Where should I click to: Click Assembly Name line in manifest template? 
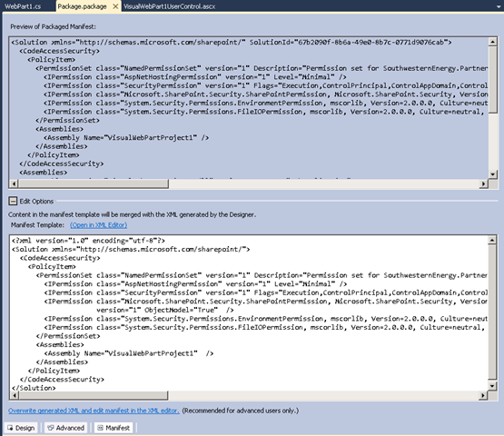(x=129, y=353)
